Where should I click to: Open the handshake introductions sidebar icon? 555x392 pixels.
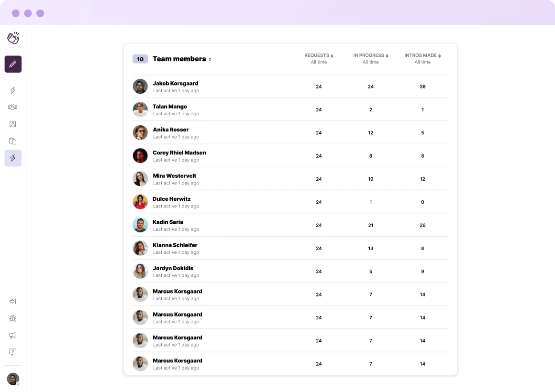pos(13,107)
